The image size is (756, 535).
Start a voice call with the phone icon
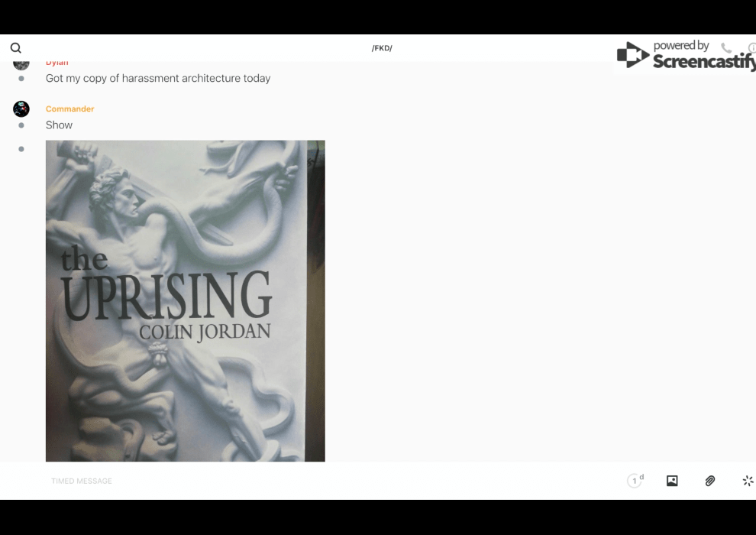pyautogui.click(x=725, y=48)
